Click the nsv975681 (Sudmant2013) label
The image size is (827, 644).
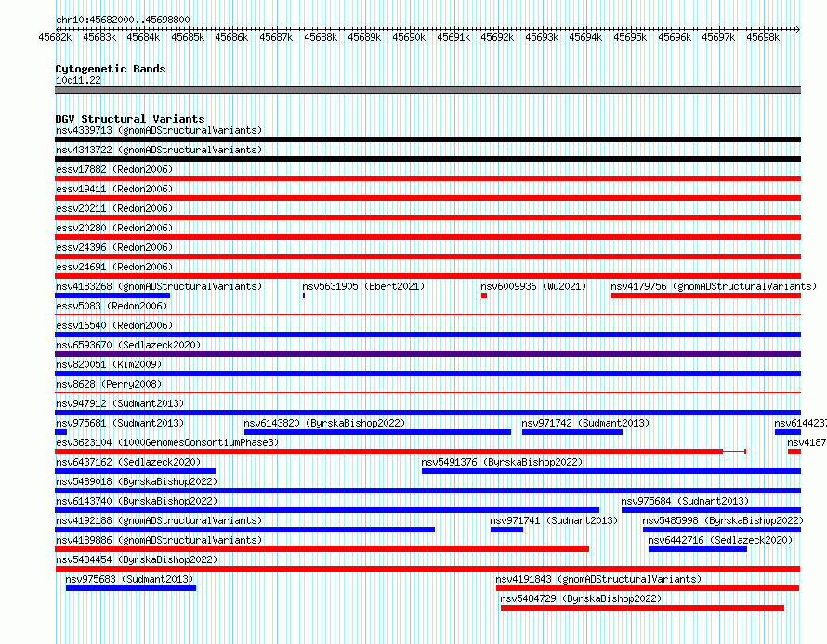[x=120, y=423]
